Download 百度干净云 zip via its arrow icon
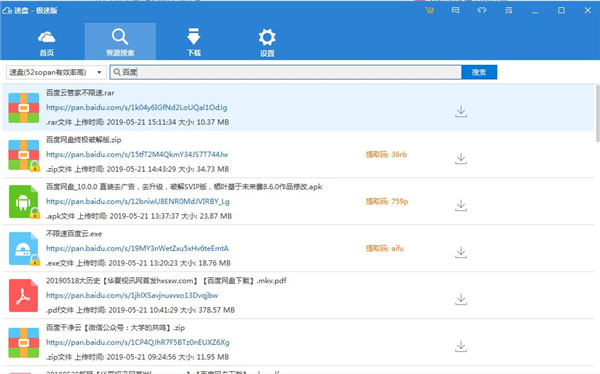This screenshot has height=374, width=600. pos(461,346)
